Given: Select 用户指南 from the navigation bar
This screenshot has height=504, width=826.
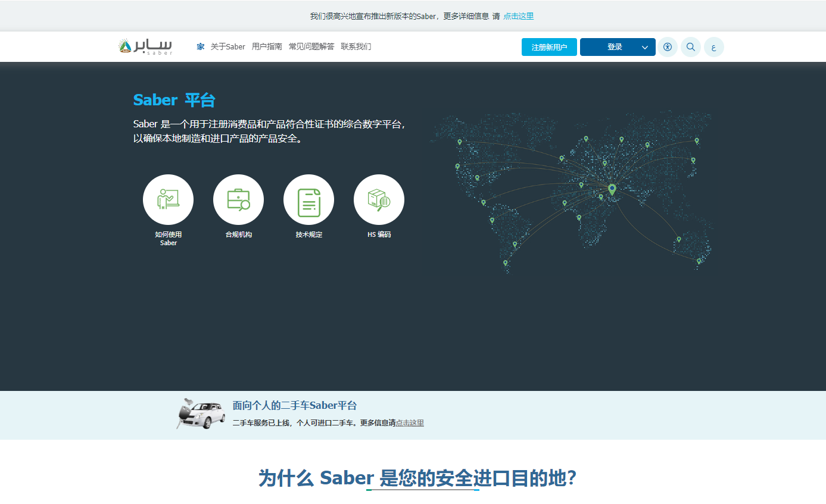Looking at the screenshot, I should [x=266, y=46].
